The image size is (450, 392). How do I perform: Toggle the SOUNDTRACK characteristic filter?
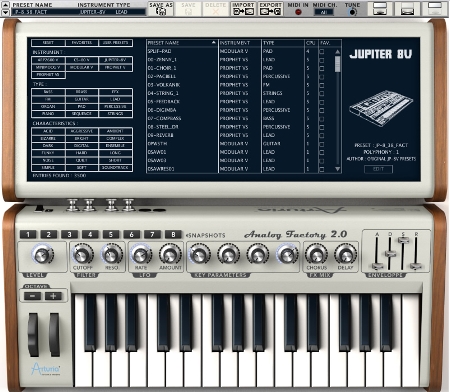(115, 168)
